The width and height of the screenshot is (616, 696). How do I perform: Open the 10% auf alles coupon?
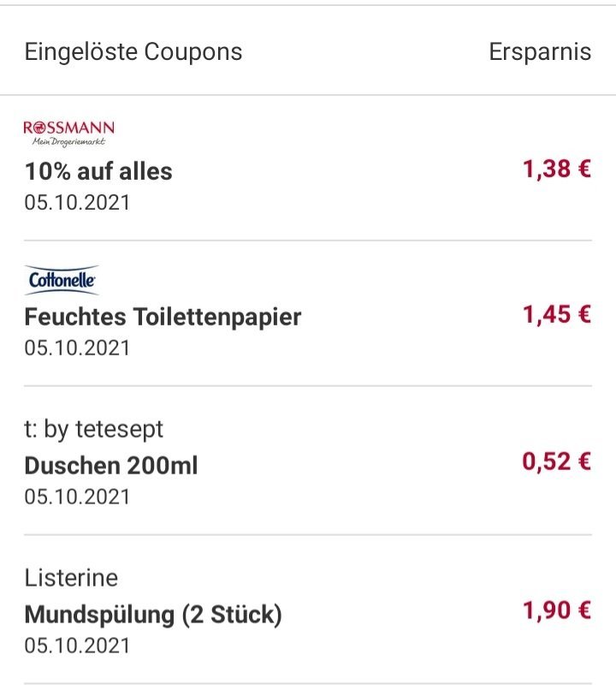(308, 168)
